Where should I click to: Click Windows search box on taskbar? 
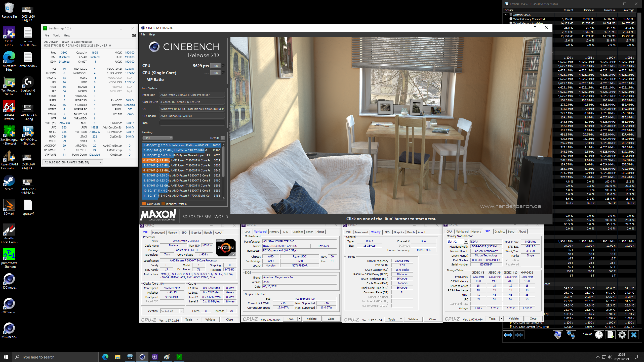point(55,357)
